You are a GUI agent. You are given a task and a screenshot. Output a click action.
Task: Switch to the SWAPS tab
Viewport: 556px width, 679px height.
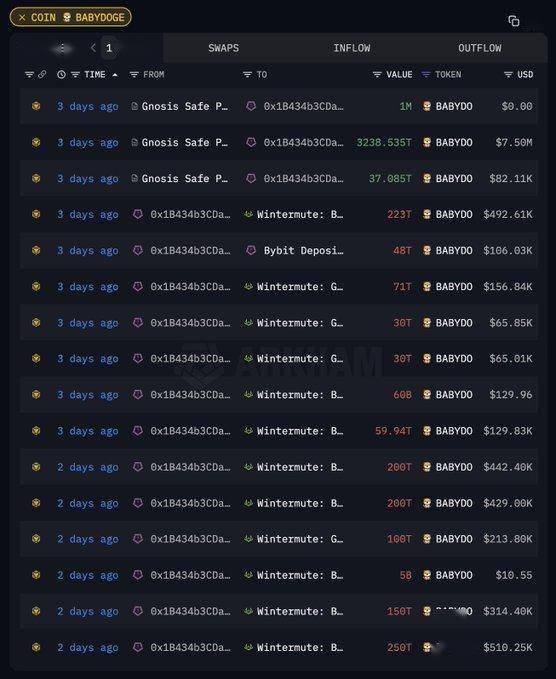tap(223, 48)
